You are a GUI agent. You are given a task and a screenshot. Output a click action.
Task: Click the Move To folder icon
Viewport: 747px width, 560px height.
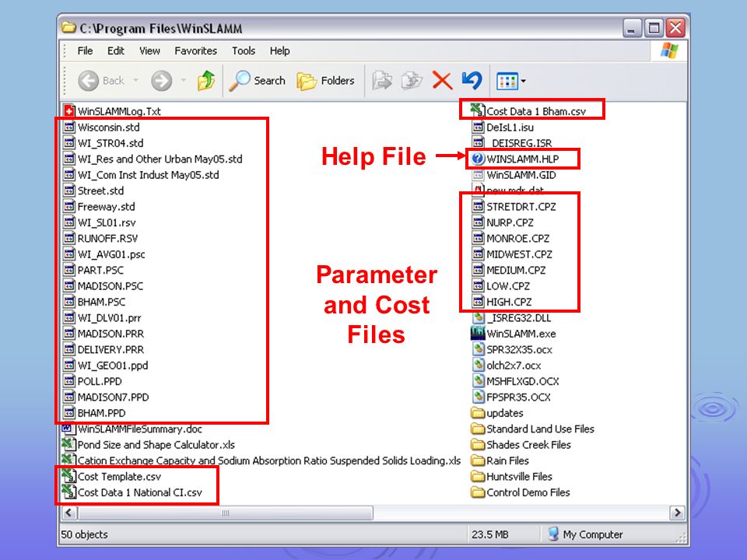382,80
